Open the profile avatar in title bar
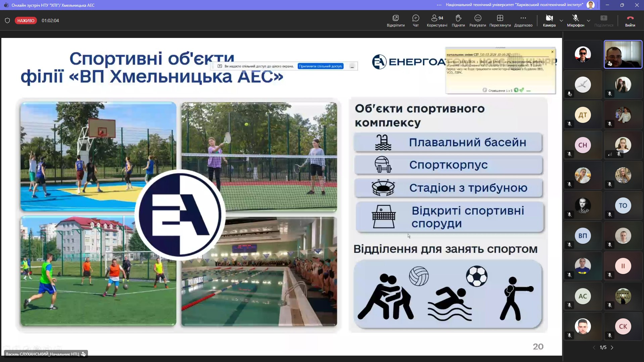644x362 pixels. [x=591, y=5]
